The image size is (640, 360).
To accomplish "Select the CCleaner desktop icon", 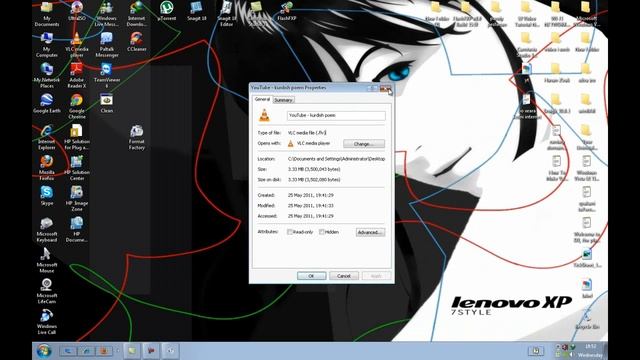I will (136, 42).
